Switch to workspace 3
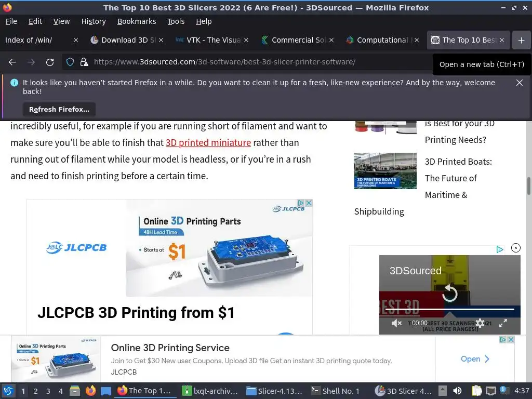Image resolution: width=532 pixels, height=399 pixels. tap(48, 391)
